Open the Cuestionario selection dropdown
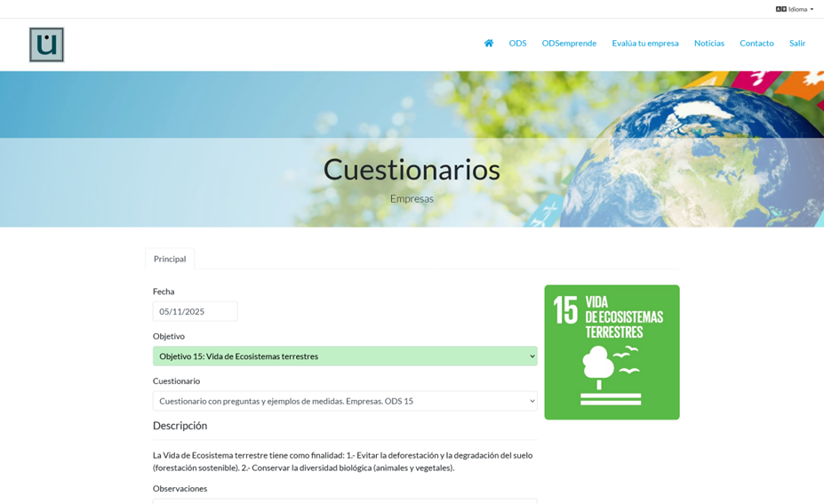Screen dimensions: 824x504 click(x=345, y=401)
